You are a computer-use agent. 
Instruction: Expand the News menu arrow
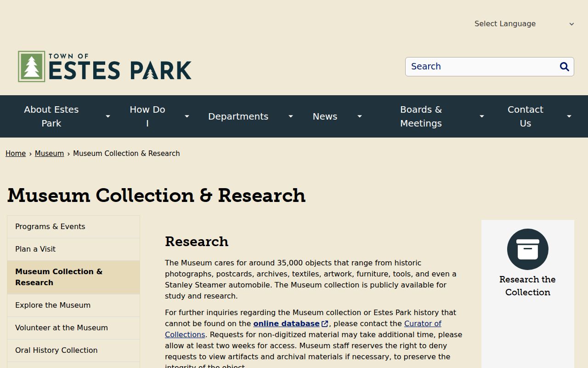coord(360,116)
